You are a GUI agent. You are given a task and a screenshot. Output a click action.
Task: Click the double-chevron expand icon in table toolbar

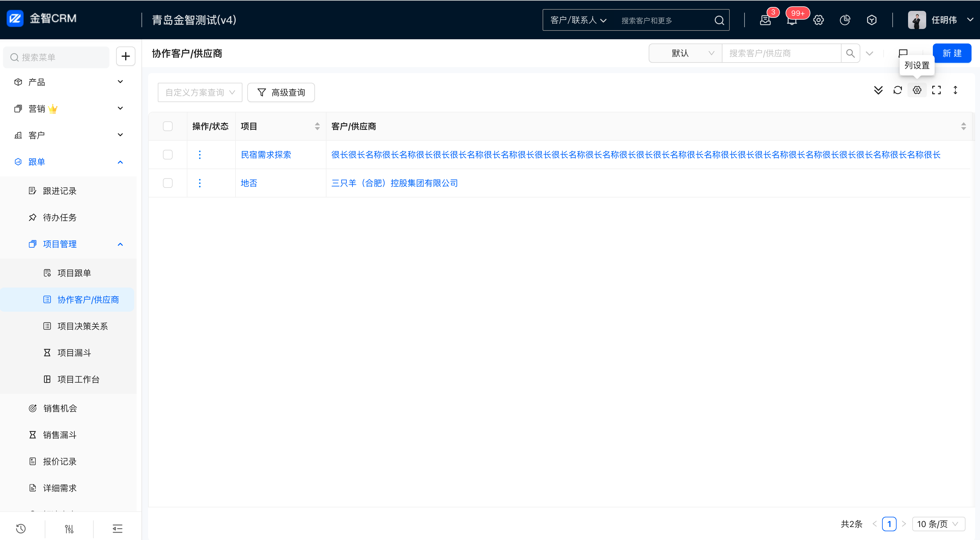click(878, 90)
